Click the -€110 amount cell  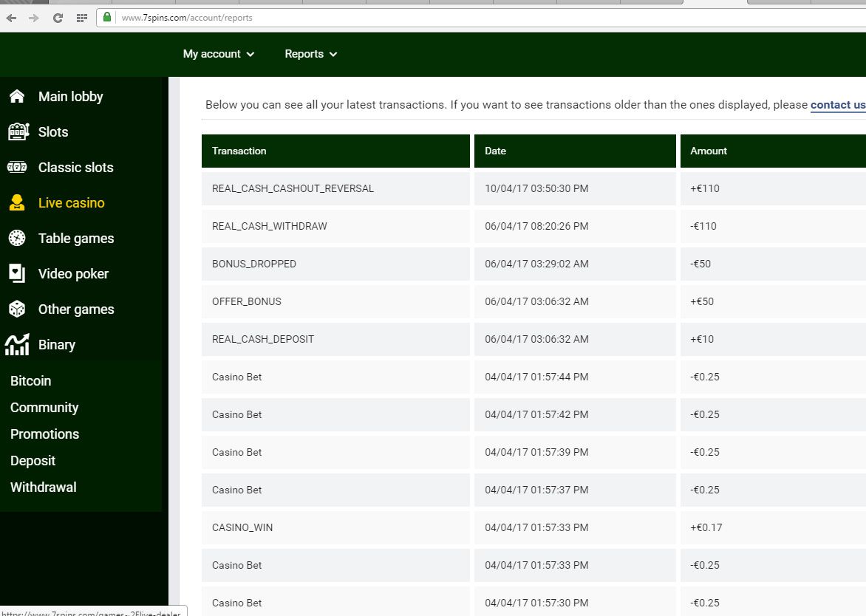[x=773, y=226]
